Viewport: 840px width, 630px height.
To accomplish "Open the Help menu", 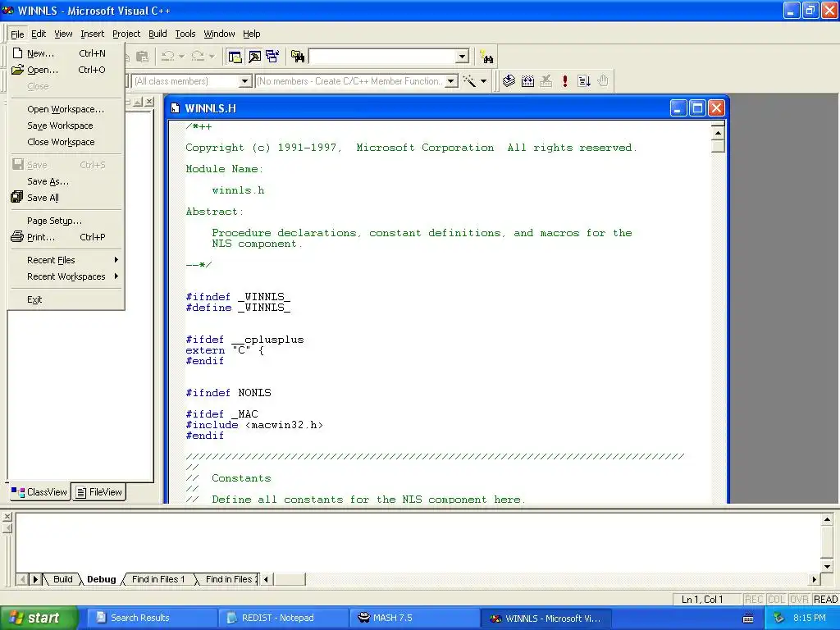I will (251, 34).
